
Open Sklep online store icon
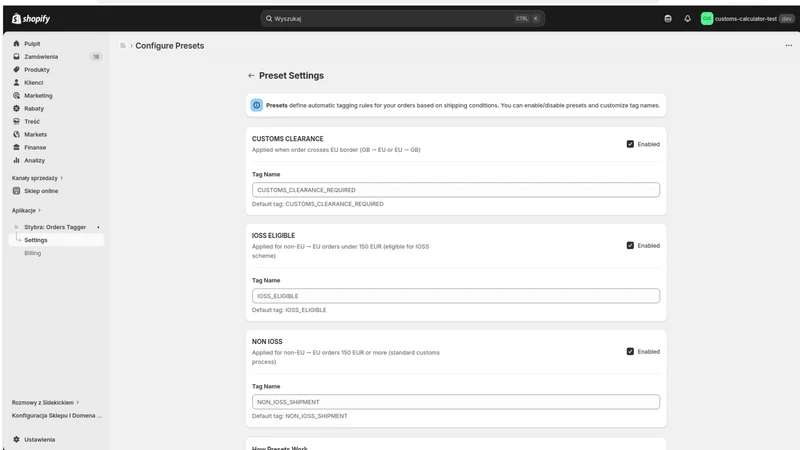coord(16,191)
